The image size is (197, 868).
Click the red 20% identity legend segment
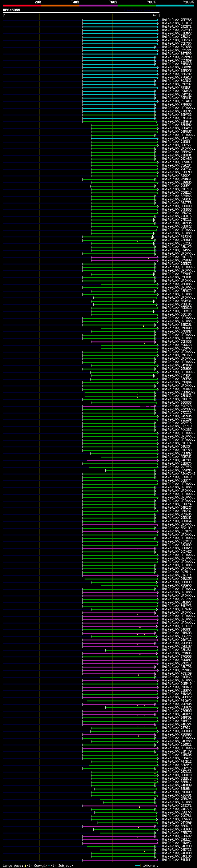pos(22,6)
